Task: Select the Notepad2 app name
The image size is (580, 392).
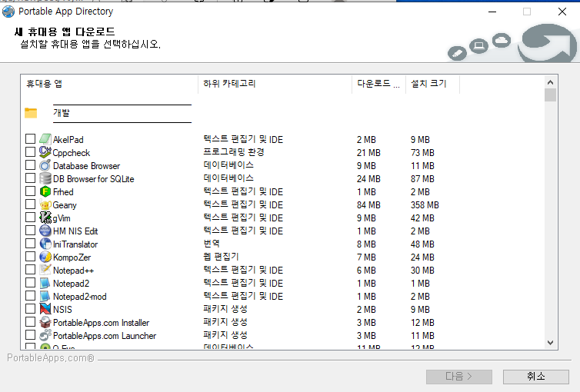Action: click(71, 284)
